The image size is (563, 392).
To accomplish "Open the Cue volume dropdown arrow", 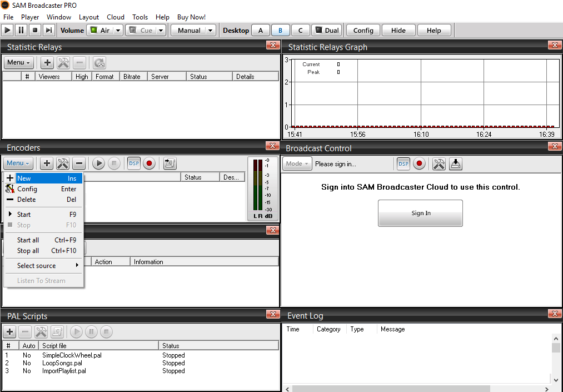I will pyautogui.click(x=161, y=30).
